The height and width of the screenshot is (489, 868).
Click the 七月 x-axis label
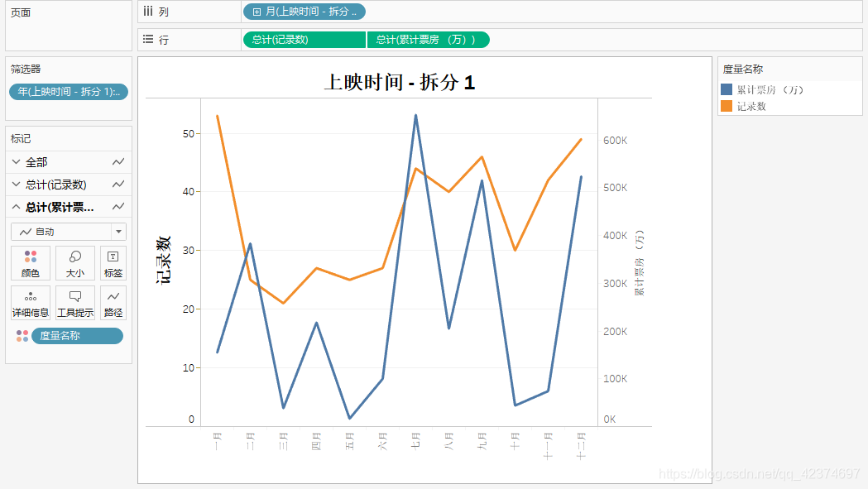[415, 440]
